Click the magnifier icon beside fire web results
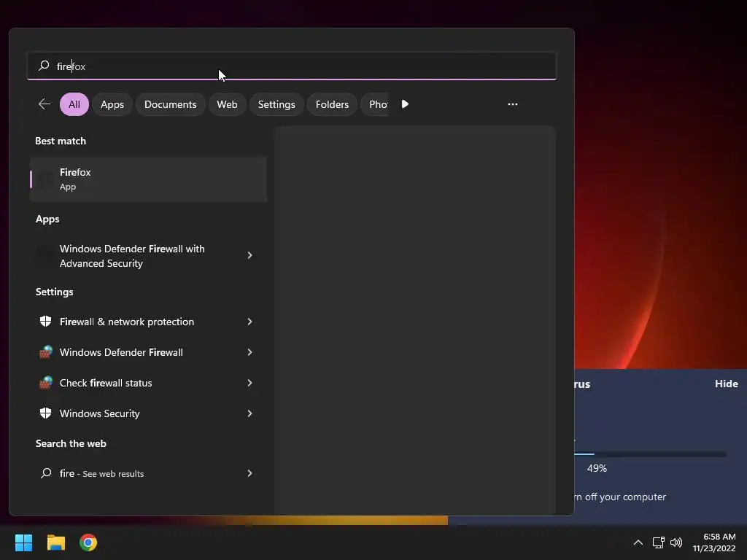Viewport: 747px width, 560px height. coord(46,472)
